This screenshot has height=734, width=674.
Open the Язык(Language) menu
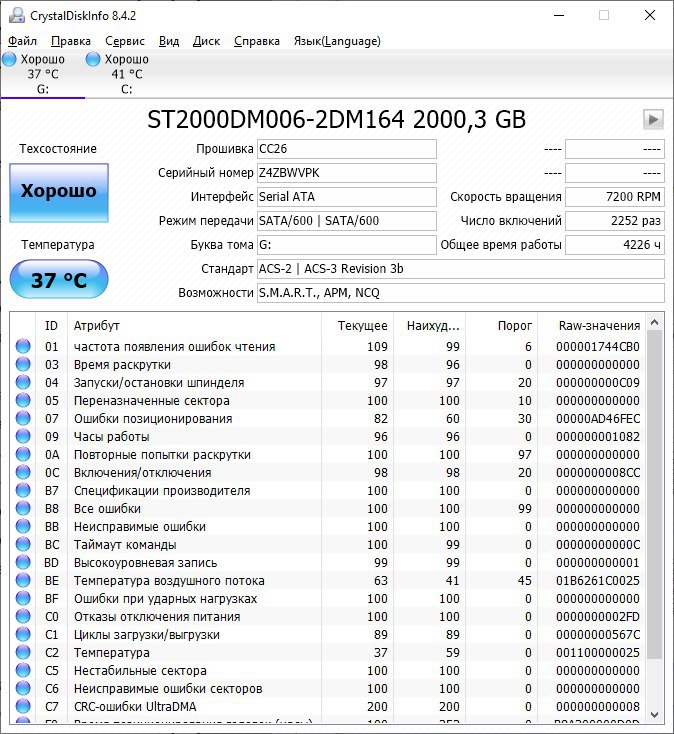[337, 41]
